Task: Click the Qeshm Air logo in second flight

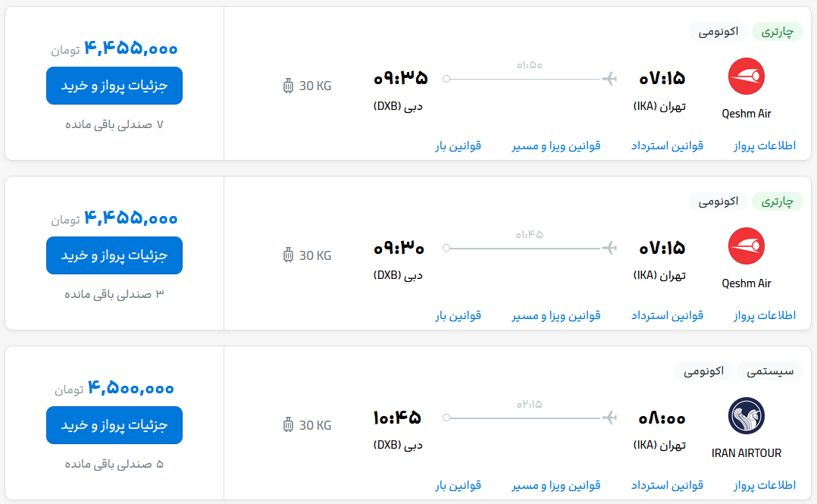Action: coord(747,246)
